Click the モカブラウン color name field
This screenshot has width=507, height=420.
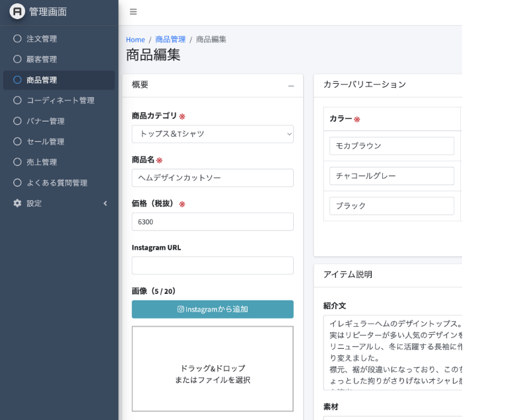tap(391, 146)
